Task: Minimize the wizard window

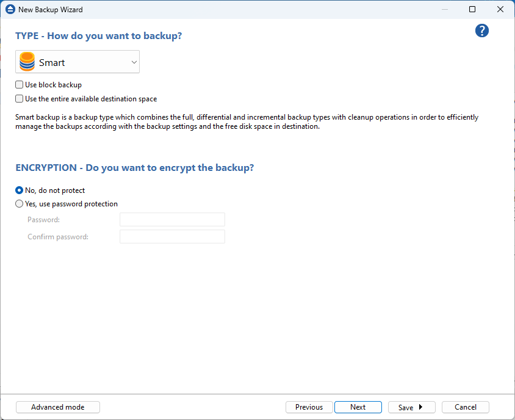Action: [444, 10]
